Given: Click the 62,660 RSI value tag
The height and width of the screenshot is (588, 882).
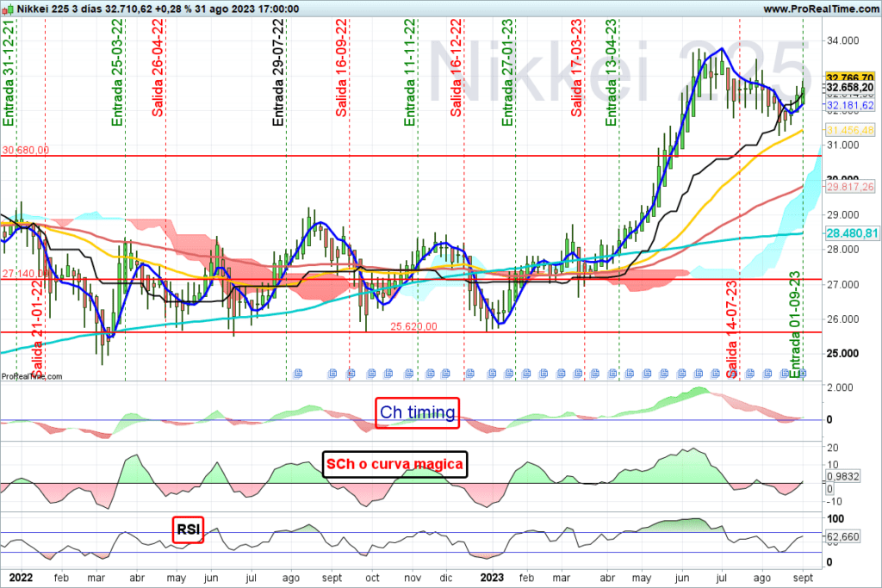Looking at the screenshot, I should pos(842,537).
